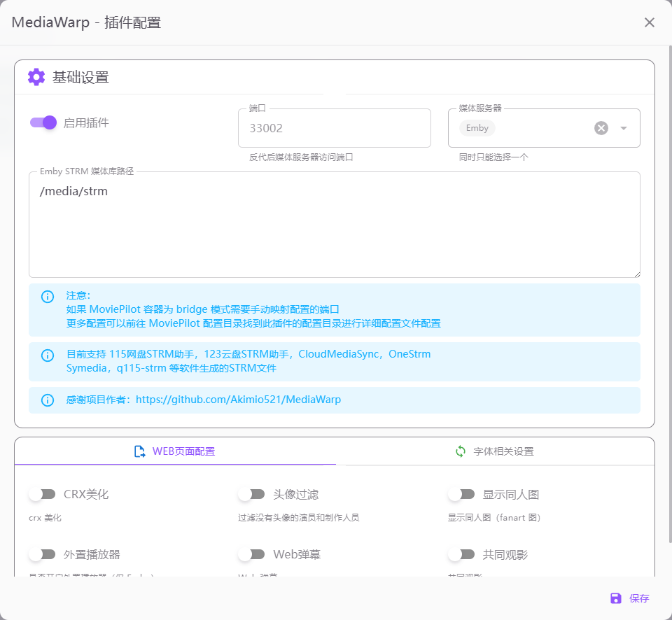The image size is (672, 620).
Task: Enable the CRX美化 toggle
Action: point(42,494)
